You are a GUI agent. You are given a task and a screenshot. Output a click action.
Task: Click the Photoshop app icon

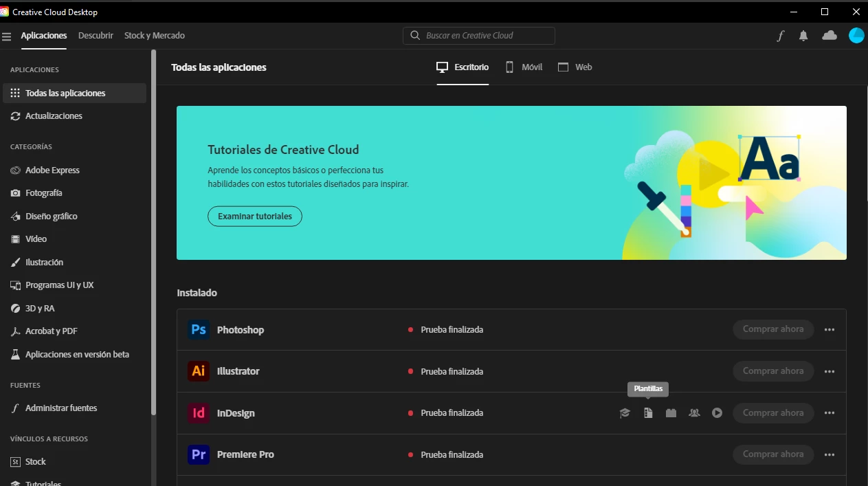point(199,330)
